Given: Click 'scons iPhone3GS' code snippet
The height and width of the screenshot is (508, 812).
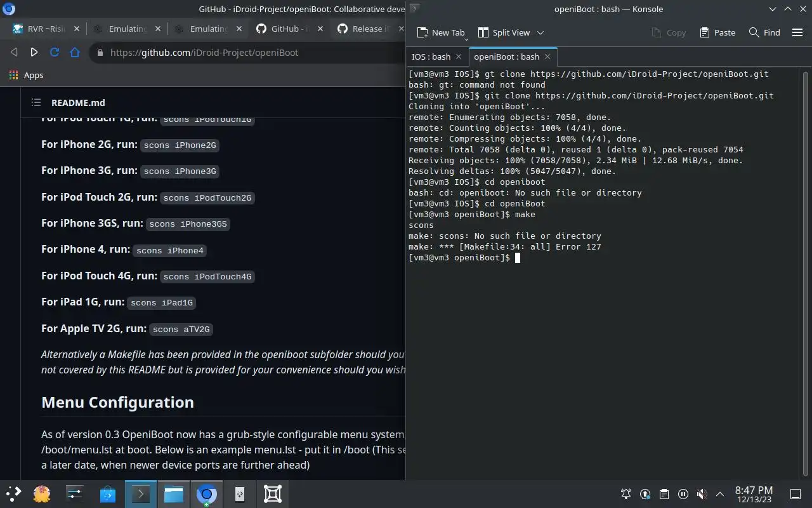Looking at the screenshot, I should click(x=188, y=224).
